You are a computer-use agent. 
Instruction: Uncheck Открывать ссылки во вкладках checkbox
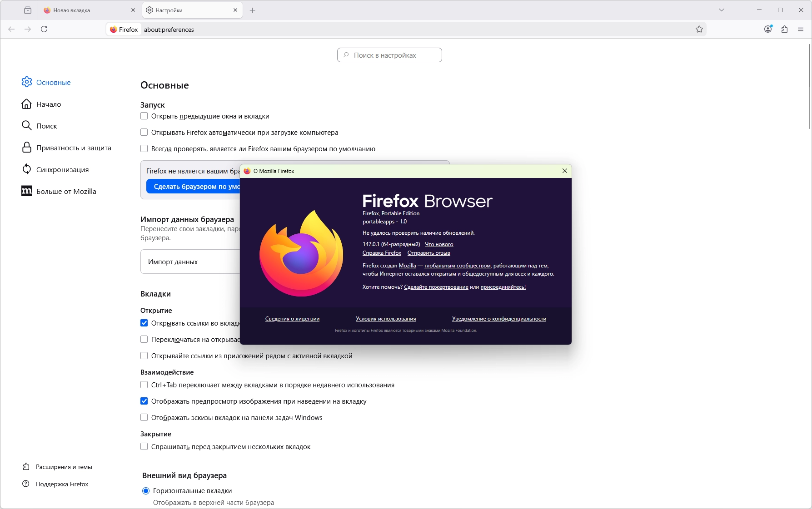click(144, 323)
